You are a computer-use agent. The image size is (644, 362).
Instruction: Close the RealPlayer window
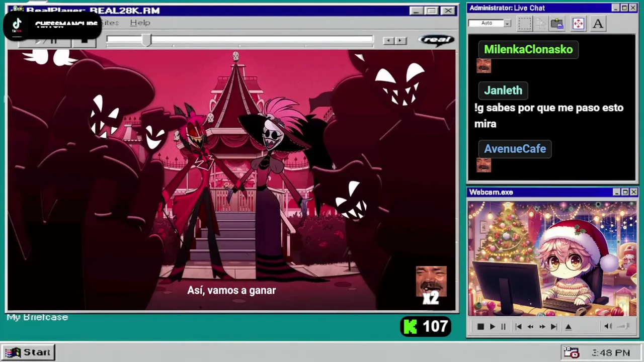coord(448,11)
